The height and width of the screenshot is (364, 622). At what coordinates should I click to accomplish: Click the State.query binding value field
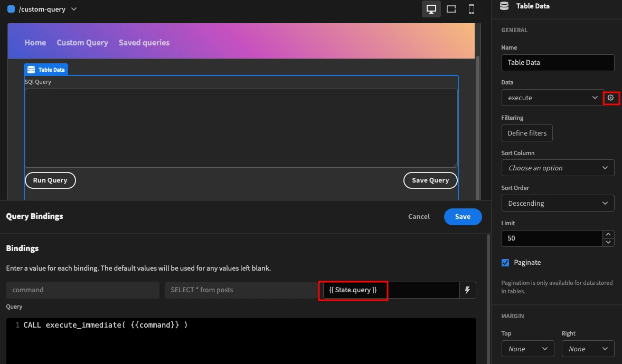click(x=391, y=290)
